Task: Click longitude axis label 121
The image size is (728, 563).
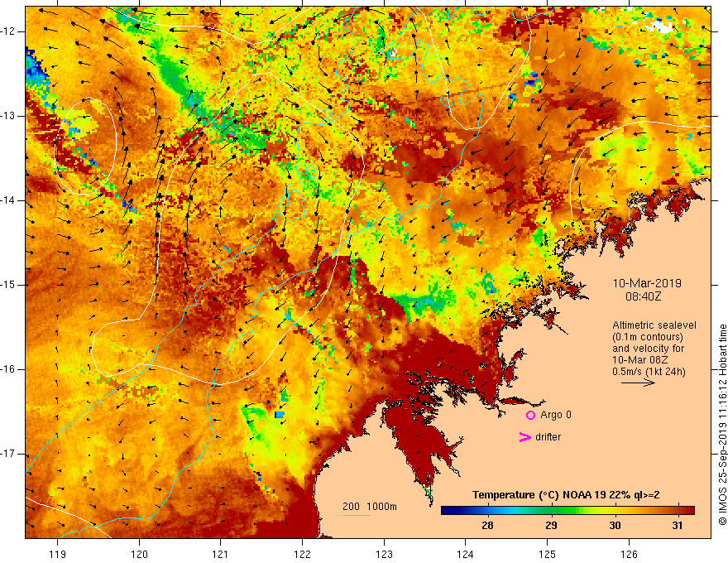Action: click(220, 554)
